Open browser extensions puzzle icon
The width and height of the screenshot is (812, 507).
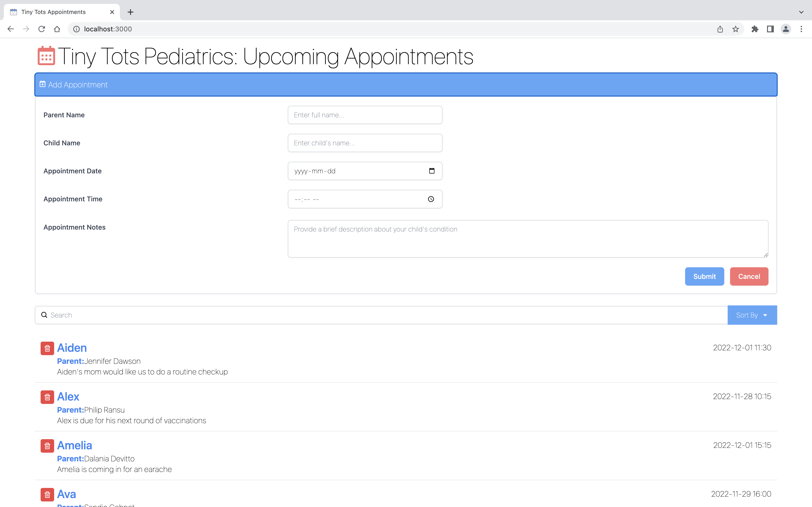755,29
